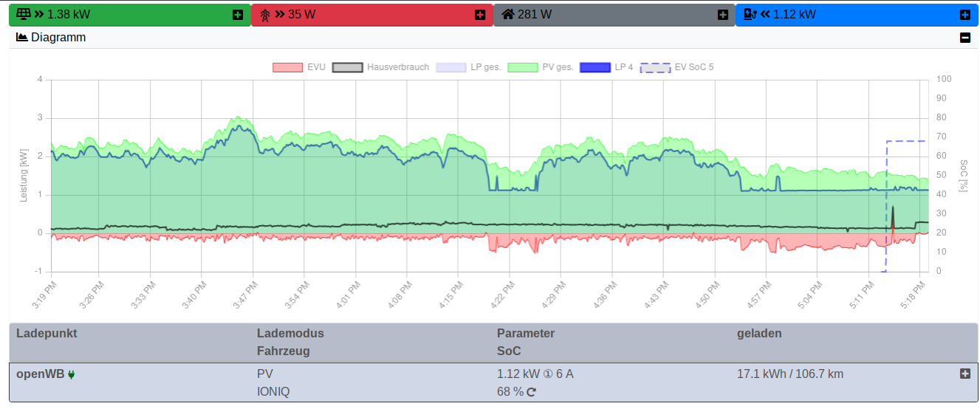
Task: Expand the house consumption 281 W card
Action: 723,15
